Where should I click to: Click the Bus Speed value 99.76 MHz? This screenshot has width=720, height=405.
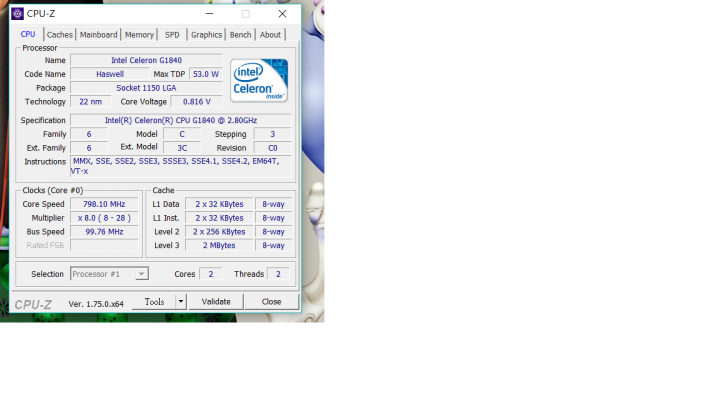coord(104,231)
